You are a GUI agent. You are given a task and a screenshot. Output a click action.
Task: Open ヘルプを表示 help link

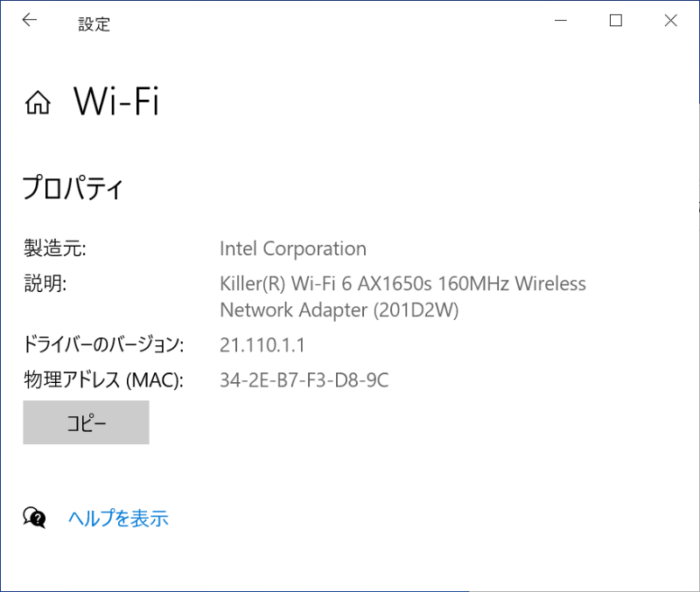tap(117, 519)
